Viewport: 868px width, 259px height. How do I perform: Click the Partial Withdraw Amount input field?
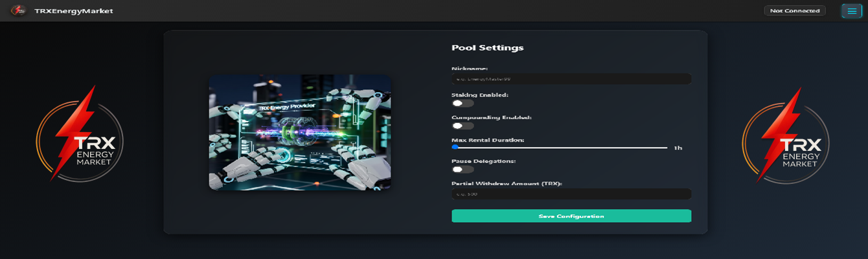(x=571, y=194)
